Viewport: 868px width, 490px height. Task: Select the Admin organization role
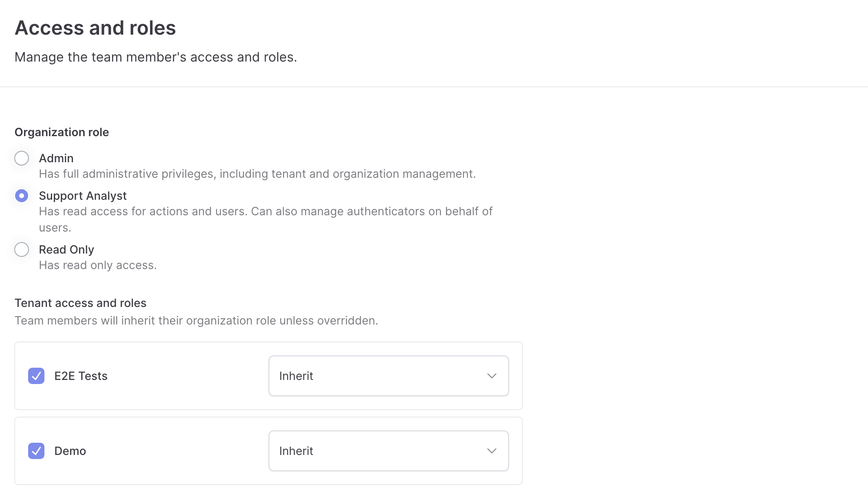22,158
